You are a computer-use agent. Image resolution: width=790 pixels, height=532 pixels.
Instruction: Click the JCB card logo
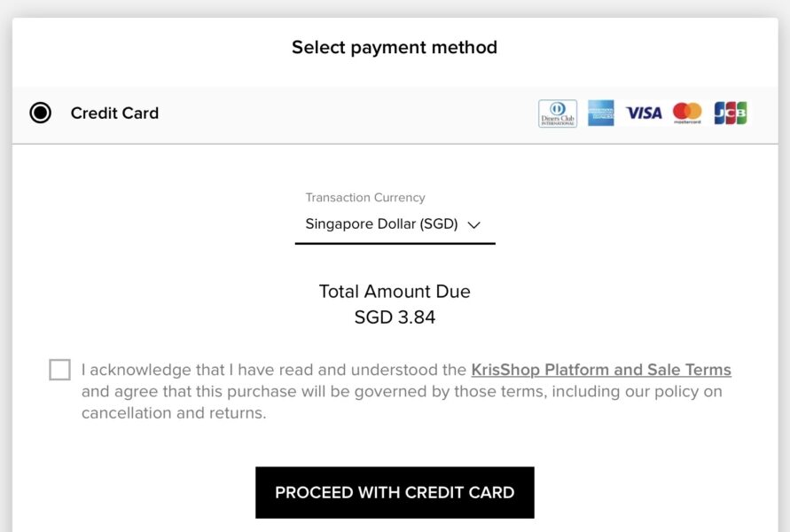coord(731,113)
